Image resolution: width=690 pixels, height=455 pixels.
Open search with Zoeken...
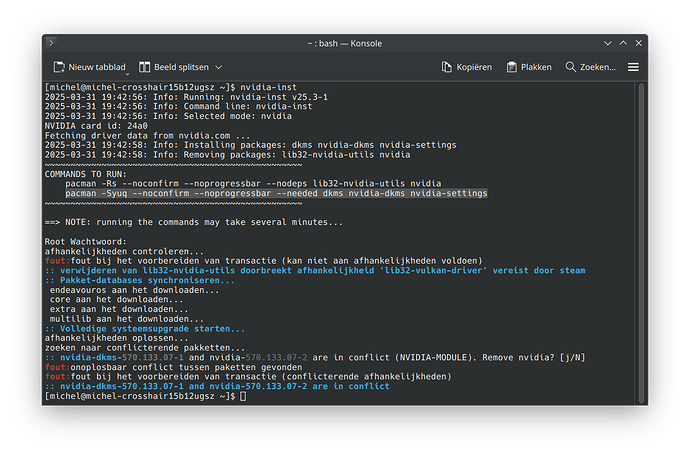tap(591, 67)
